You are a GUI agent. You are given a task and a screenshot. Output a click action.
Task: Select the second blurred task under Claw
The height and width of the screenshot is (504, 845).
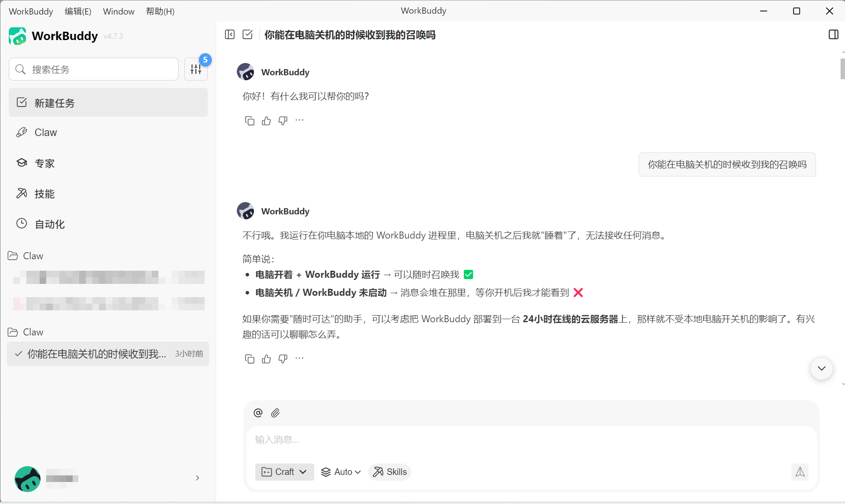tap(108, 304)
